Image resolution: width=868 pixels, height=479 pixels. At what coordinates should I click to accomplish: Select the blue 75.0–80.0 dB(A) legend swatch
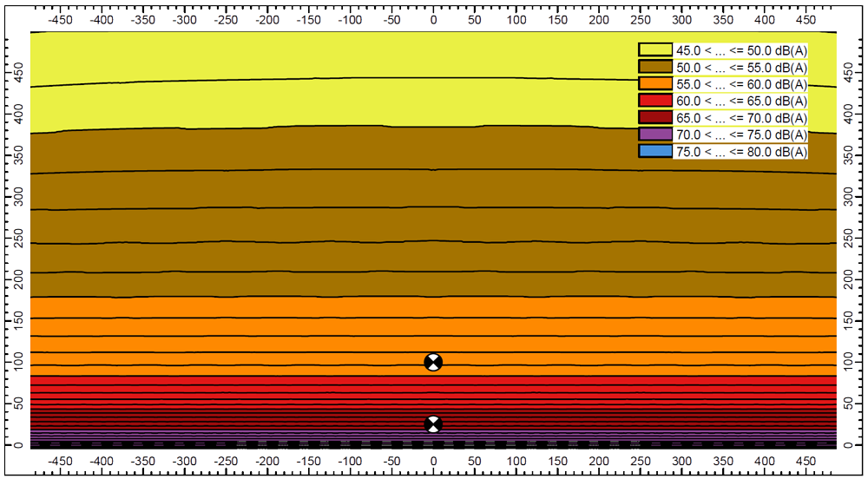click(x=655, y=151)
